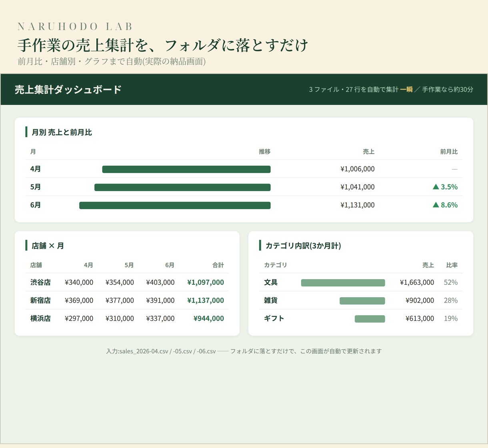Click the ¥1,006,000 sales value

358,169
